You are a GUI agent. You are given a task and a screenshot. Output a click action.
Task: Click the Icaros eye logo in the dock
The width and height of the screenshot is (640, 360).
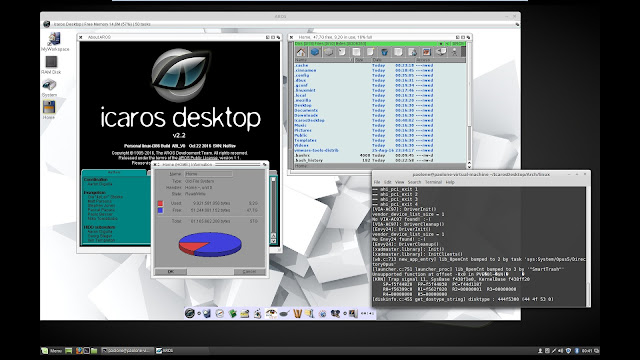point(190,313)
